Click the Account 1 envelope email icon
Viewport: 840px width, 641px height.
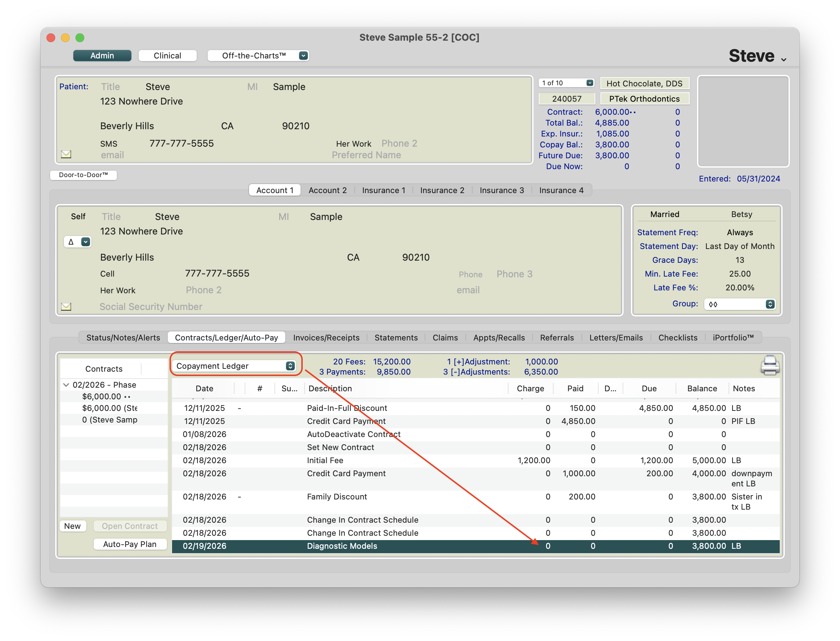66,306
